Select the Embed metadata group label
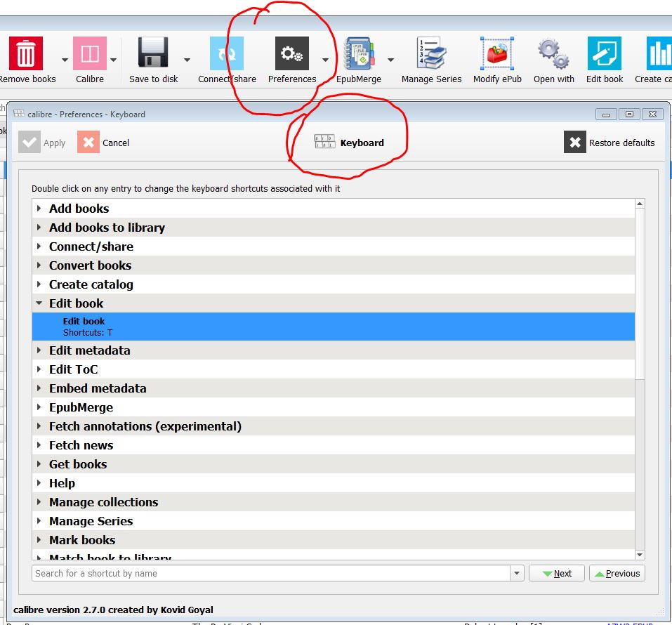Image resolution: width=672 pixels, height=625 pixels. click(98, 388)
